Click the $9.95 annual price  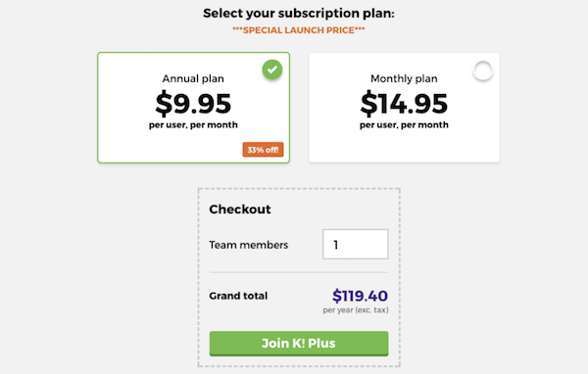tap(193, 103)
